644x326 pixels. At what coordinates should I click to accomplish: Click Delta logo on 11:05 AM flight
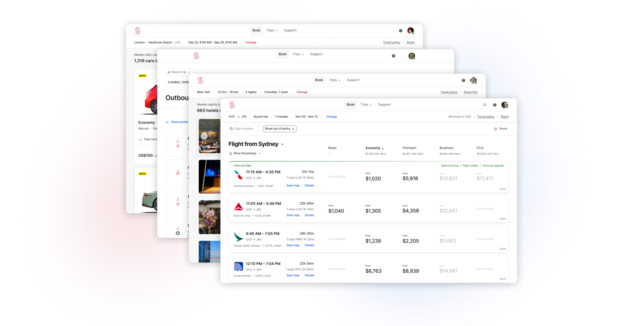pos(238,206)
